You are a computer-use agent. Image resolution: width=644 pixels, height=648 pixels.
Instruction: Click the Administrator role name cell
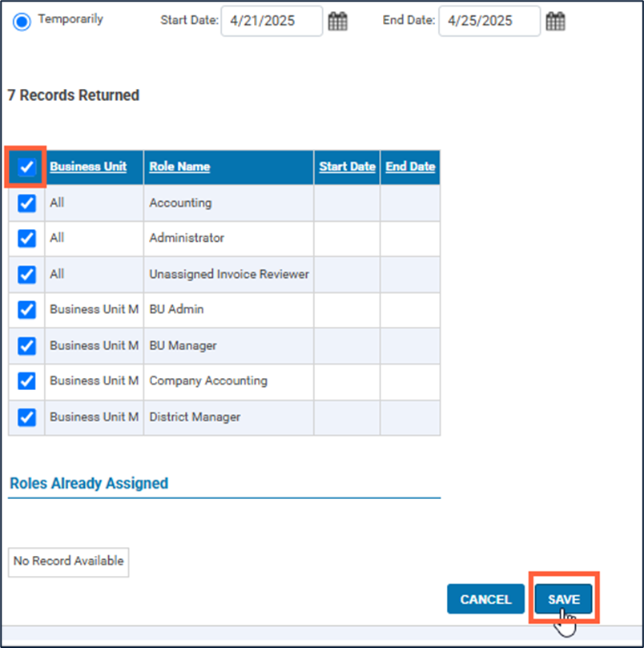pyautogui.click(x=228, y=239)
